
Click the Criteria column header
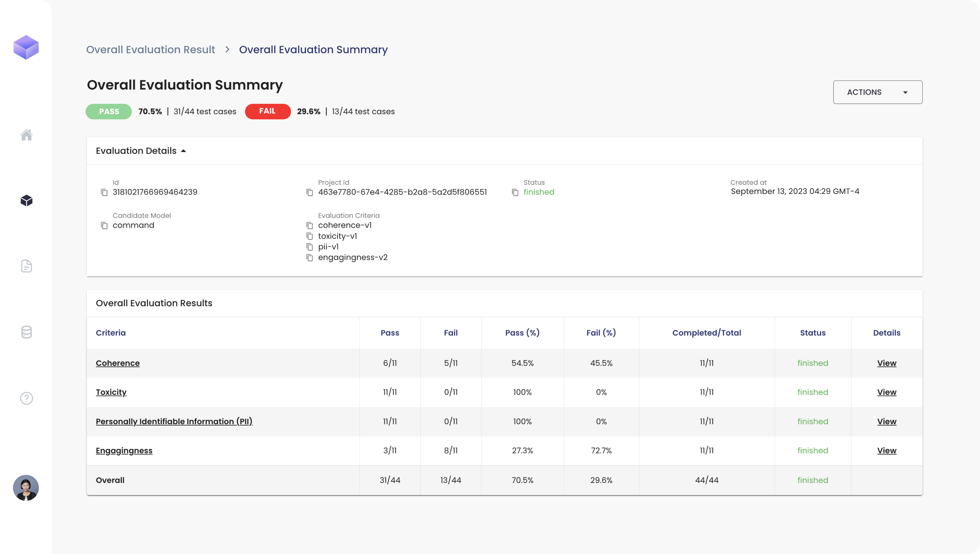click(x=111, y=333)
